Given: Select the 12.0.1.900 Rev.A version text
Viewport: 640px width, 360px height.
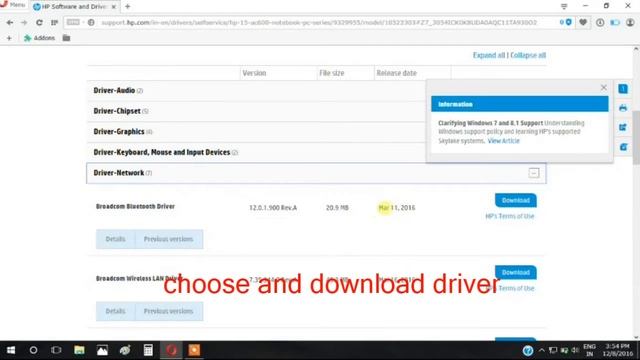Looking at the screenshot, I should 273,208.
